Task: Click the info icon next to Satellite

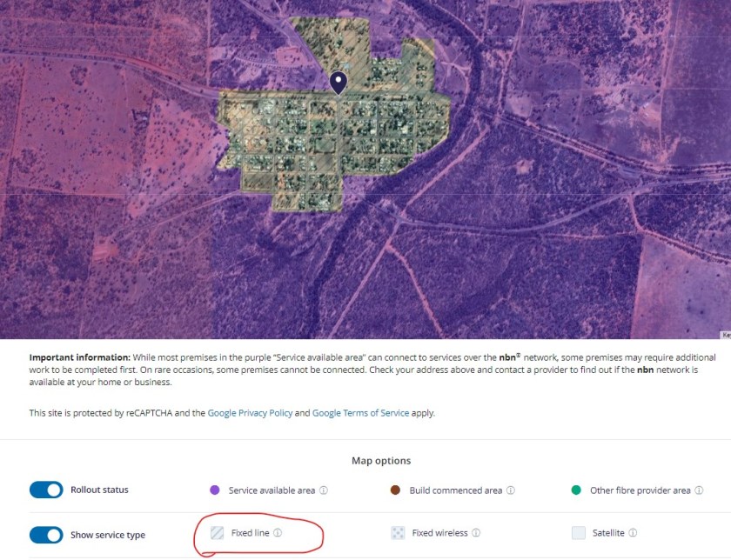Action: pyautogui.click(x=634, y=533)
